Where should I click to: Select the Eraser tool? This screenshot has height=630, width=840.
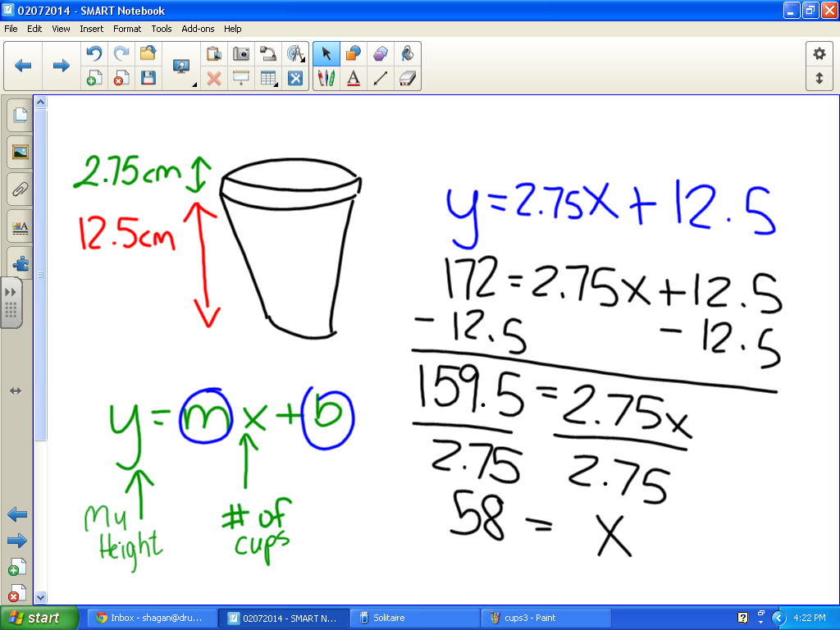(x=407, y=78)
